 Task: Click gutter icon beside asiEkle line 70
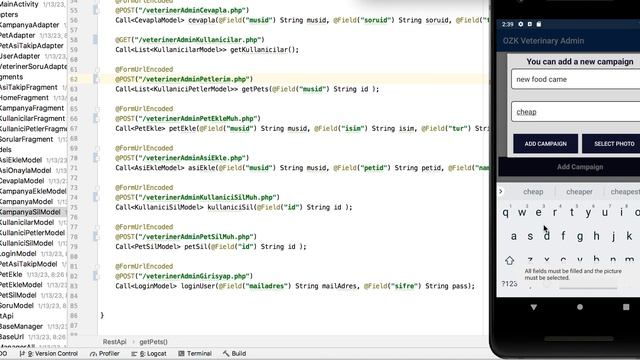coord(96,158)
